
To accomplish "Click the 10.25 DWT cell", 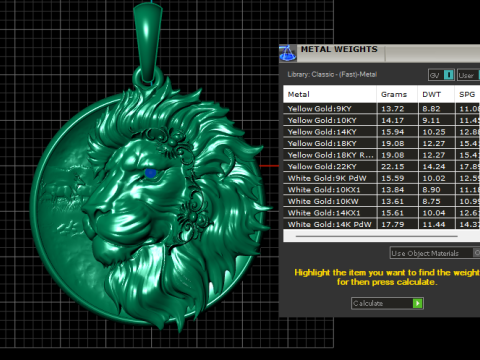I will click(436, 132).
